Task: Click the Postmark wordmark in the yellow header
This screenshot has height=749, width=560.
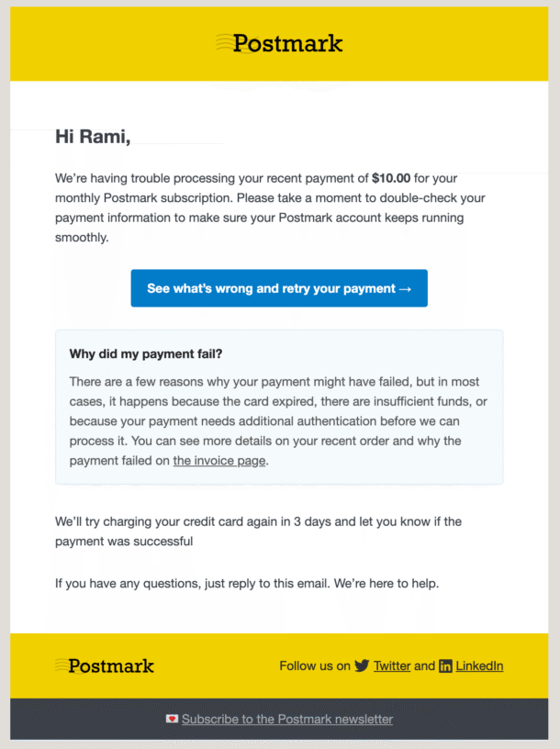Action: [289, 42]
